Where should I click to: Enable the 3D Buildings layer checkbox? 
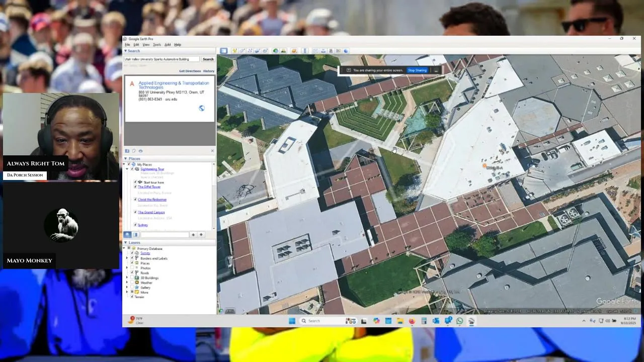[x=132, y=278]
